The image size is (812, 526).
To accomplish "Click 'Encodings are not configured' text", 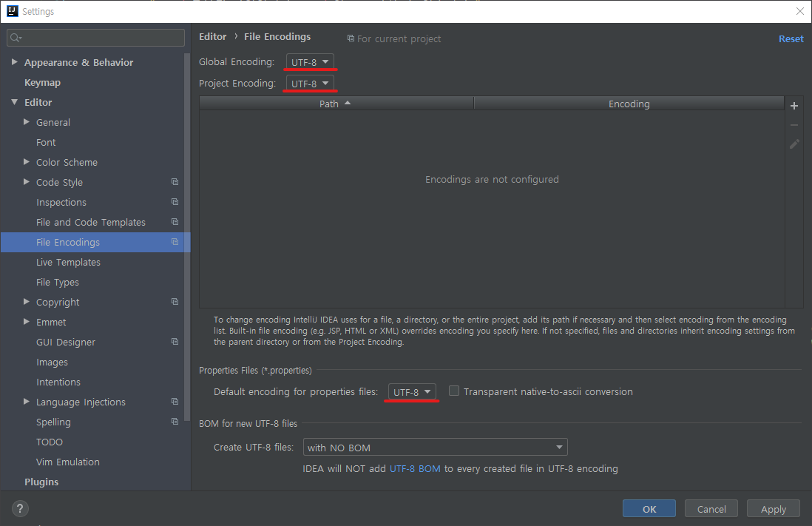I will [492, 179].
